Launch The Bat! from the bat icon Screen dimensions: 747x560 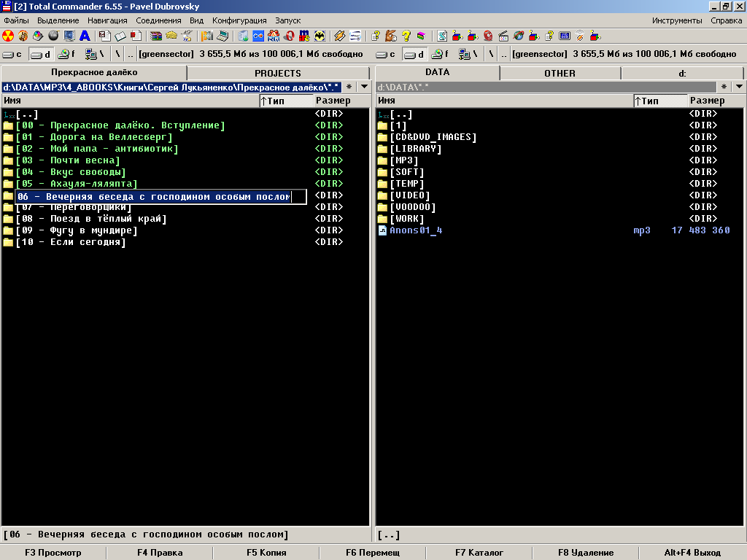[x=320, y=36]
